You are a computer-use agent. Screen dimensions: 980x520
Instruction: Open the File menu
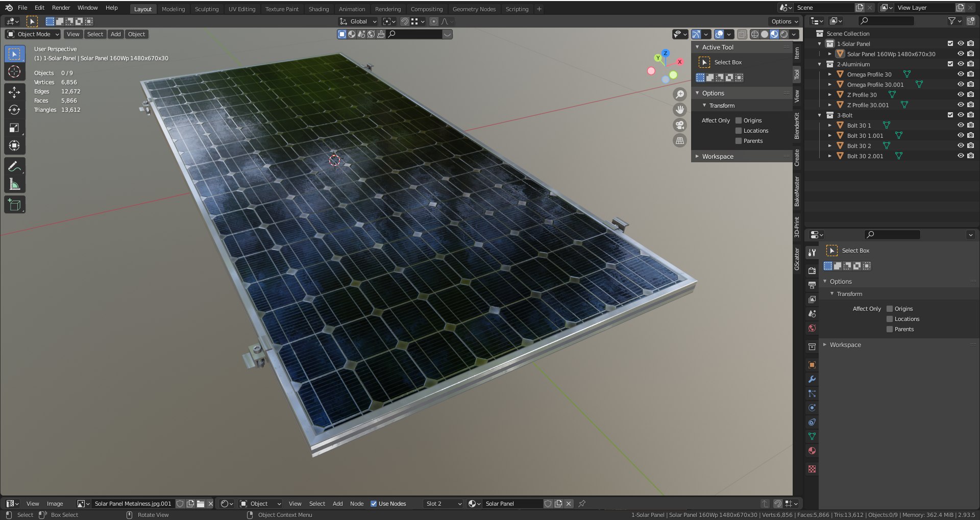[22, 8]
